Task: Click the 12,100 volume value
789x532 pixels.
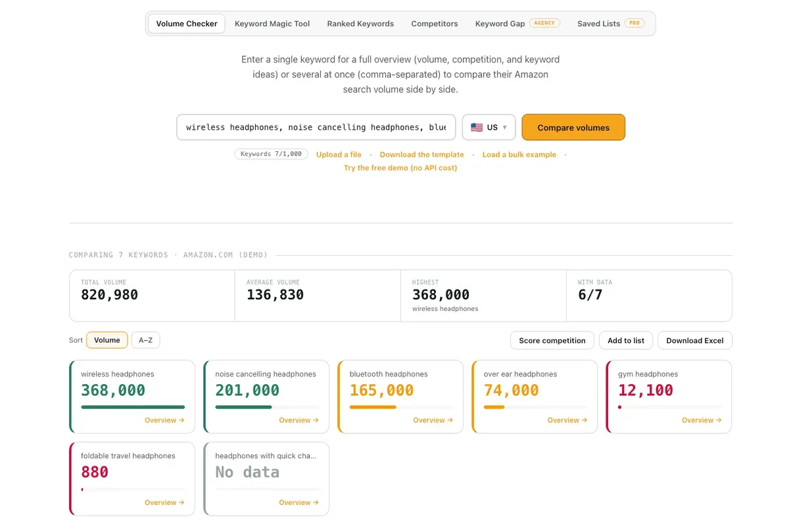Action: pyautogui.click(x=646, y=390)
